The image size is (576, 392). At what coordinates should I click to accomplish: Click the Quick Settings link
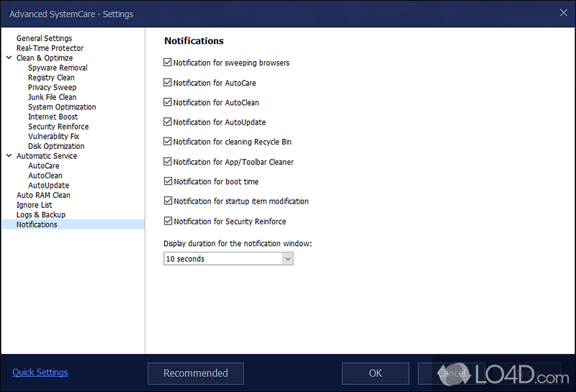pyautogui.click(x=40, y=373)
